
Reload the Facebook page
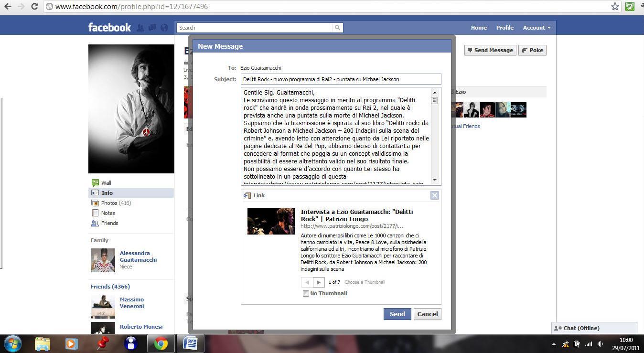(34, 7)
